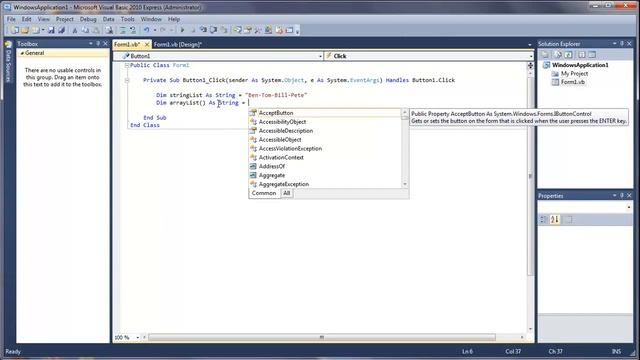The image size is (640, 360).
Task: Click the Uncomment selected lines icon
Action: click(133, 30)
